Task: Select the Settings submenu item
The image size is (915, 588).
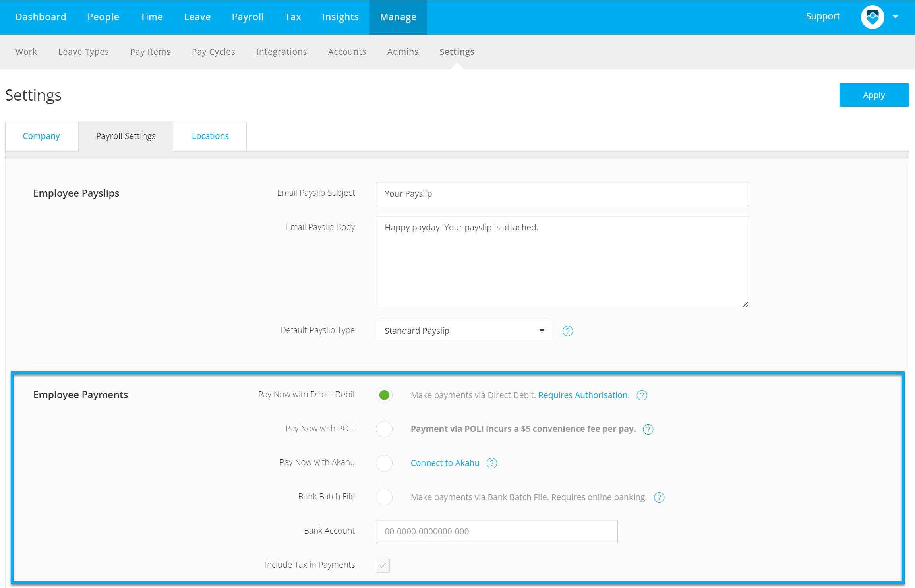Action: (457, 52)
